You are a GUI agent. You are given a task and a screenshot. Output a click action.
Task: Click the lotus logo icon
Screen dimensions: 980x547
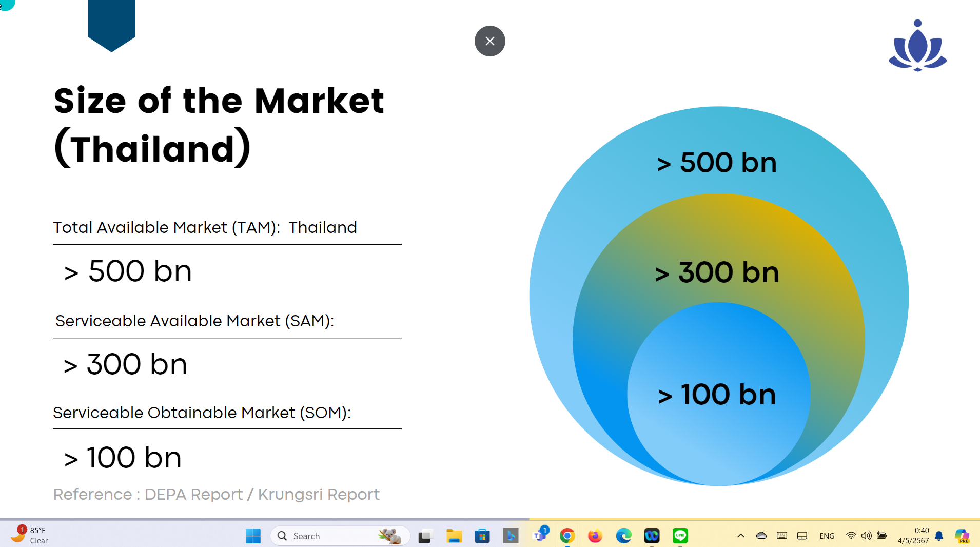917,46
